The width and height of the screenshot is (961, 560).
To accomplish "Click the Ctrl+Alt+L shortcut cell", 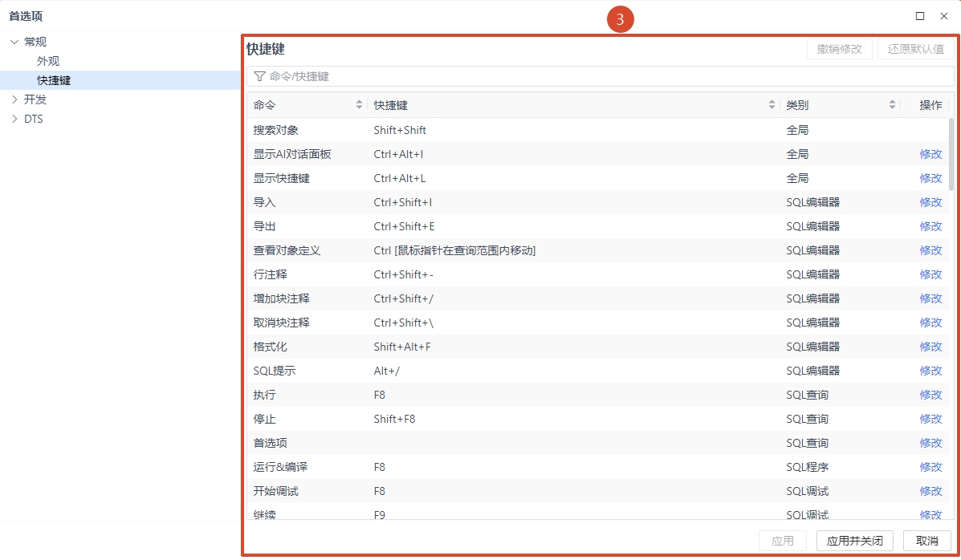I will [x=400, y=178].
